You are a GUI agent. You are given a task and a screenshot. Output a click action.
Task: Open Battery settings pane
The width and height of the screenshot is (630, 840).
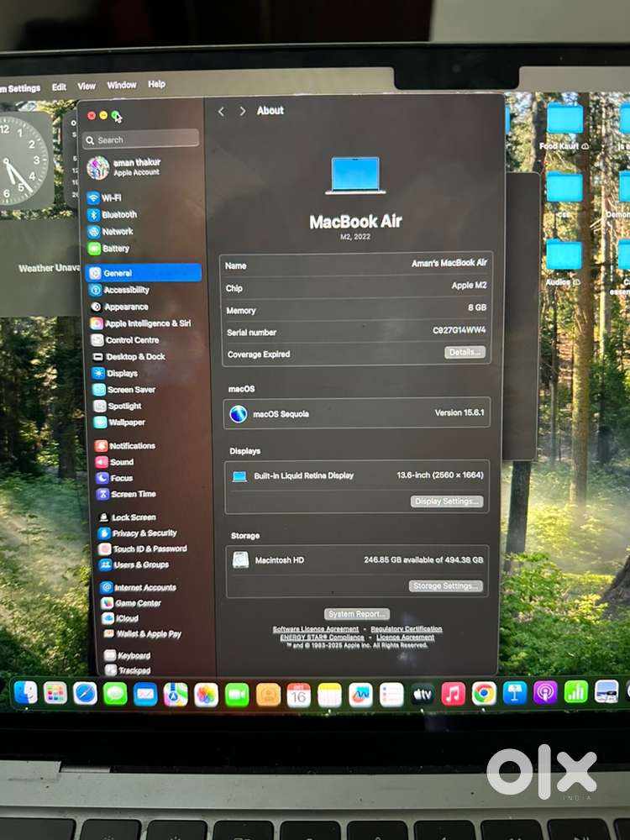(x=114, y=249)
